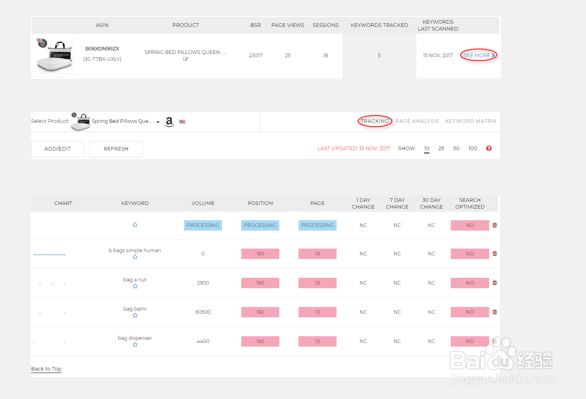The width and height of the screenshot is (586, 399).
Task: Click the volume 2900 cell for bag a nut
Action: (x=203, y=283)
